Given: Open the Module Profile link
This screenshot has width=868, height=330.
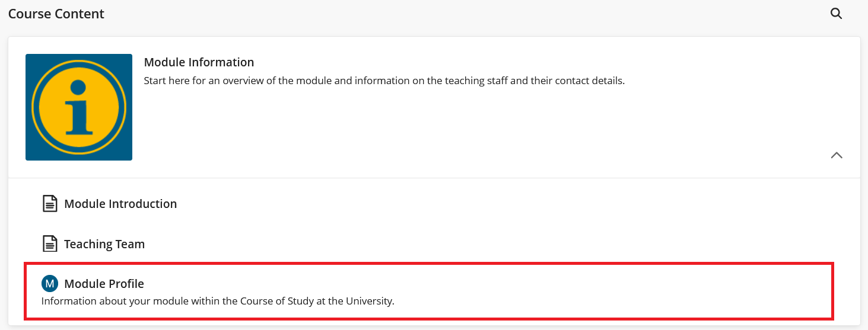Looking at the screenshot, I should pyautogui.click(x=104, y=284).
